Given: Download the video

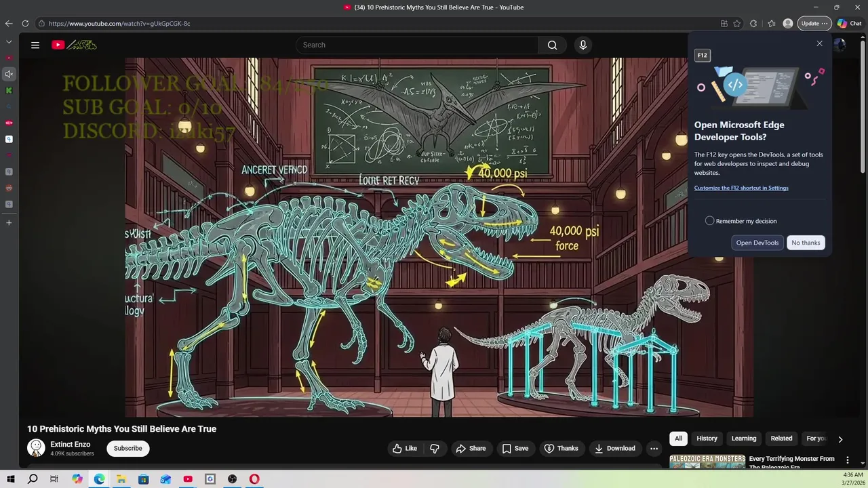Looking at the screenshot, I should [614, 448].
